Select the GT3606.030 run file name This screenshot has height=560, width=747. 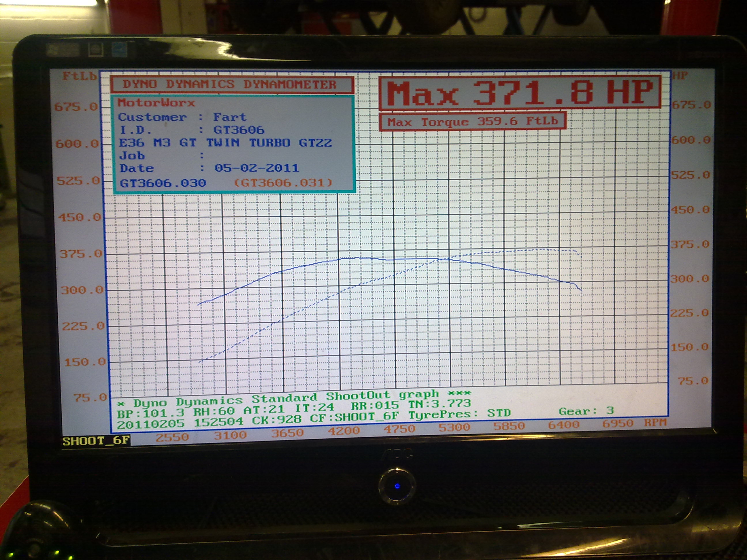[163, 183]
